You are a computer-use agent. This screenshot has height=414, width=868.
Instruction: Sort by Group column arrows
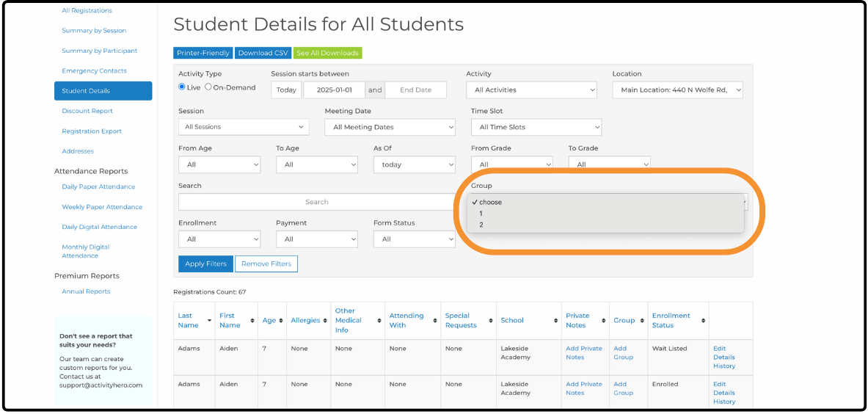pyautogui.click(x=641, y=321)
